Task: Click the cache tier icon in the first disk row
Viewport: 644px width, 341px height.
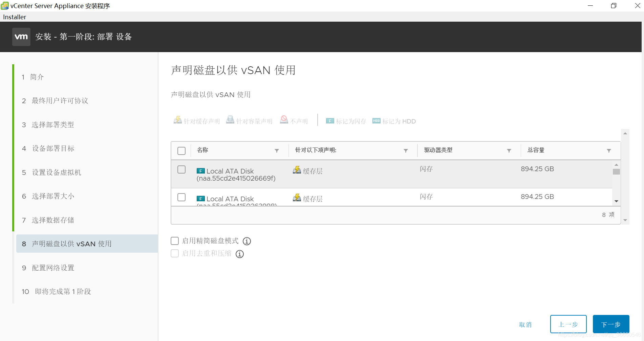Action: pos(297,170)
